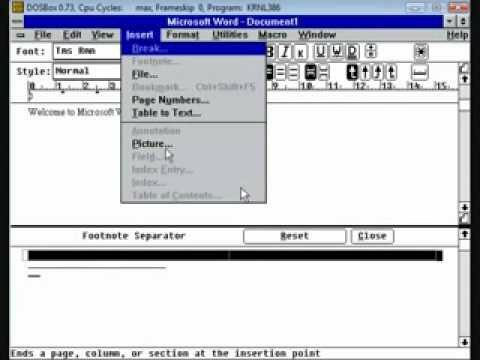
Task: Click the grayed Table of Contents... item
Action: point(193,195)
